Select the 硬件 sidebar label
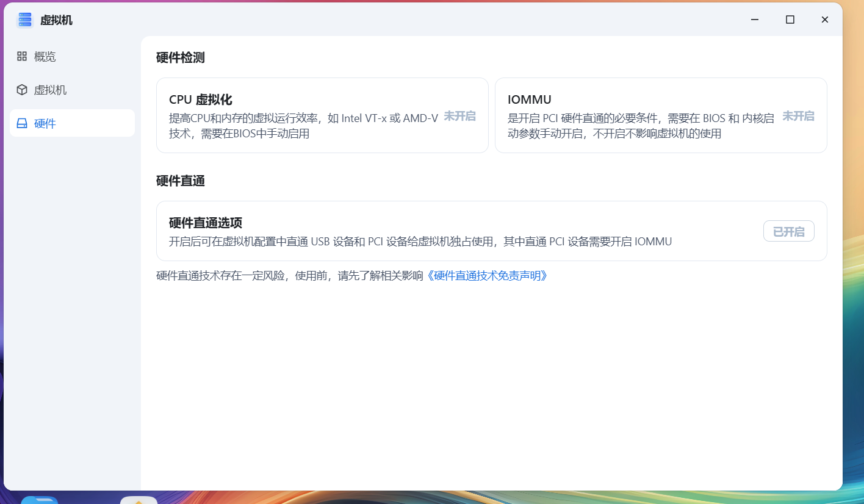864x504 pixels. 45,123
